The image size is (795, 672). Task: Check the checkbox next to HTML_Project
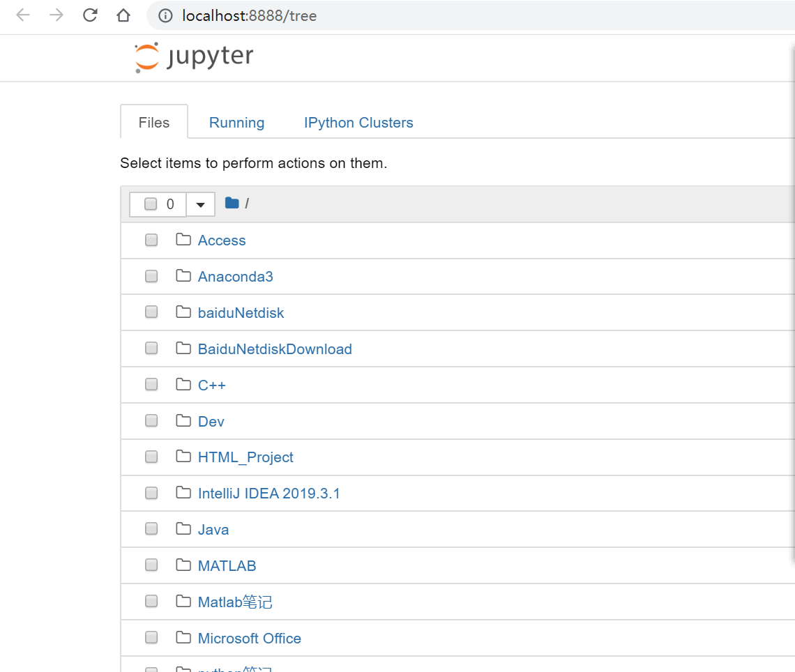point(151,456)
